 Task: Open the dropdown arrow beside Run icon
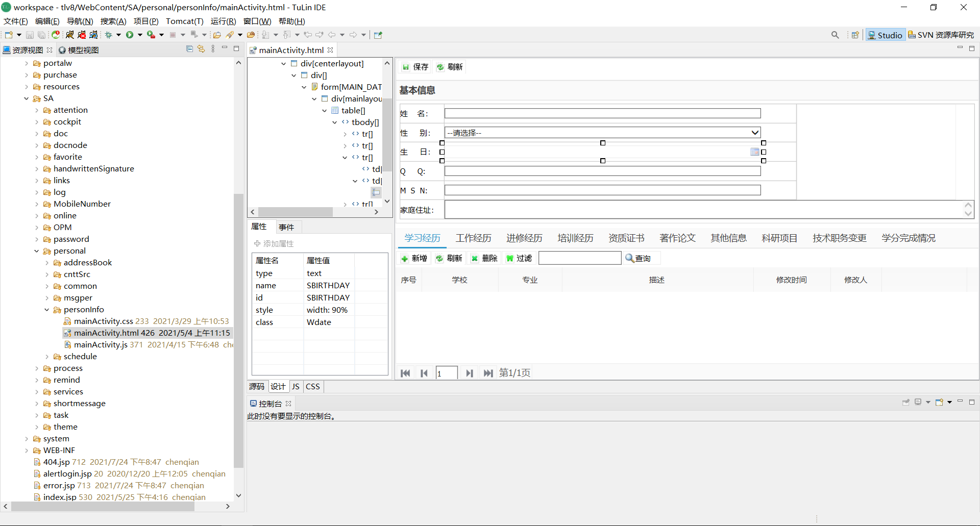click(140, 35)
